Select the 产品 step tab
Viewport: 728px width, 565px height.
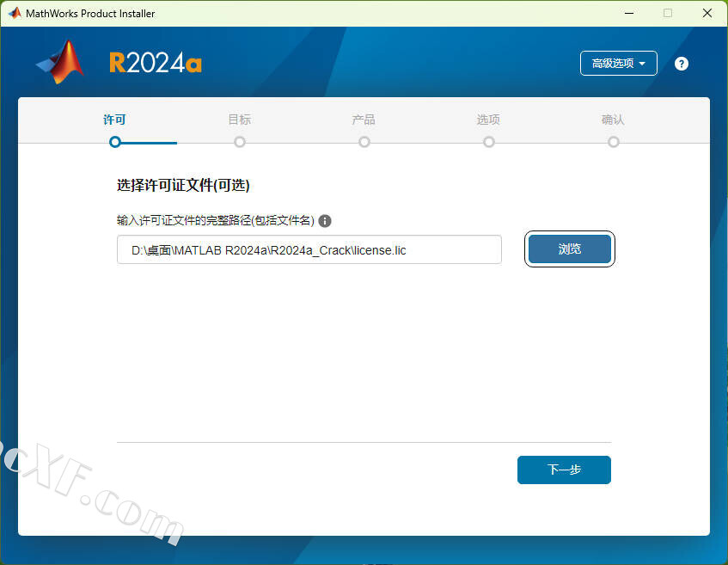click(364, 120)
